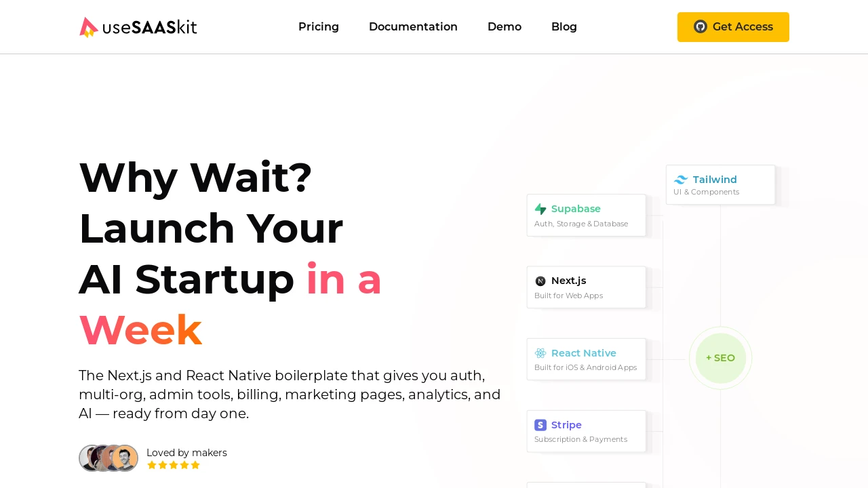
Task: Select the Tailwind UI & Components card
Action: coord(720,184)
